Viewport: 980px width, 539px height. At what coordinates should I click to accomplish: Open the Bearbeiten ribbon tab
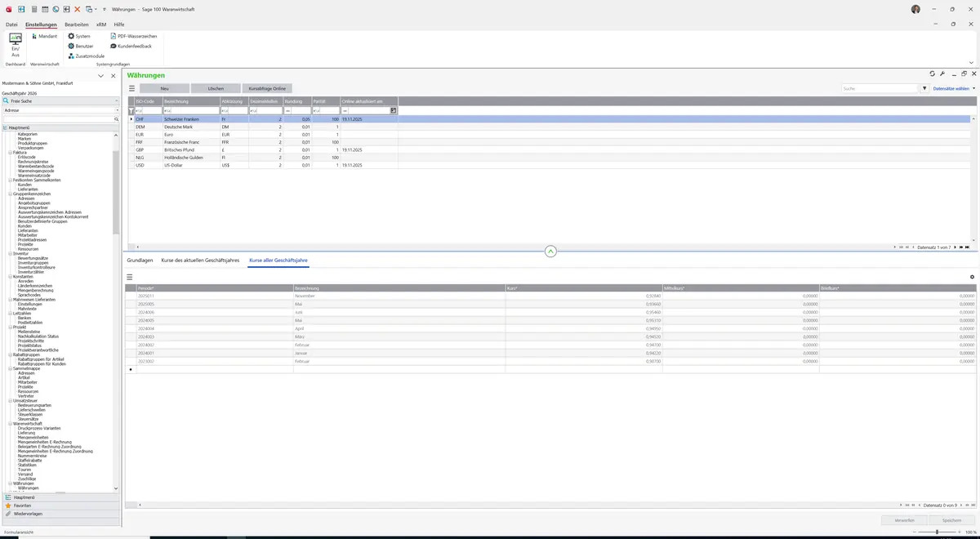coord(77,24)
